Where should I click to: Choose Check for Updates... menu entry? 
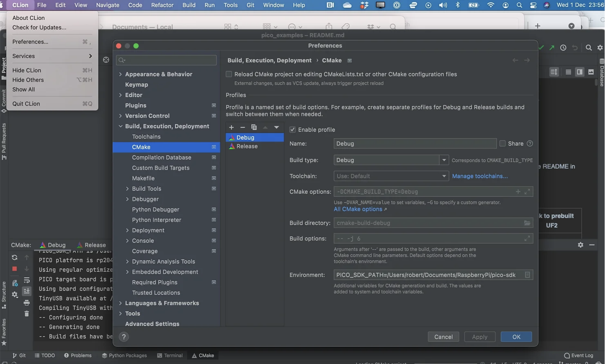pyautogui.click(x=52, y=27)
